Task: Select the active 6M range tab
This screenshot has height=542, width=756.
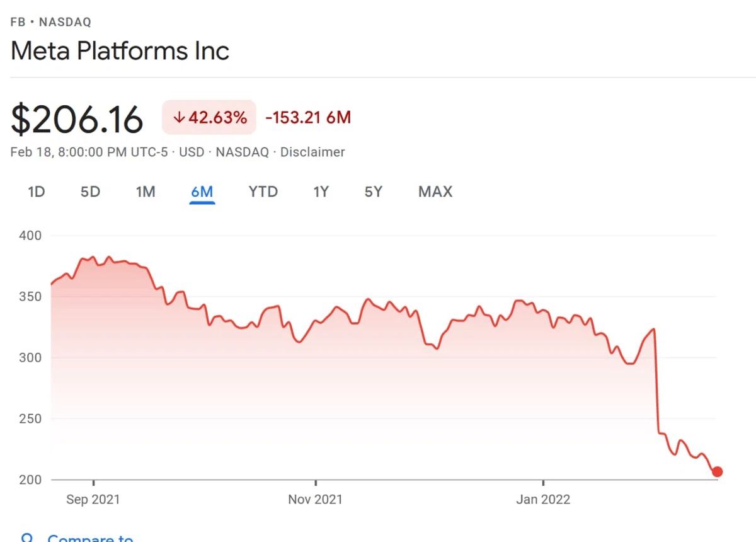Action: click(x=202, y=192)
